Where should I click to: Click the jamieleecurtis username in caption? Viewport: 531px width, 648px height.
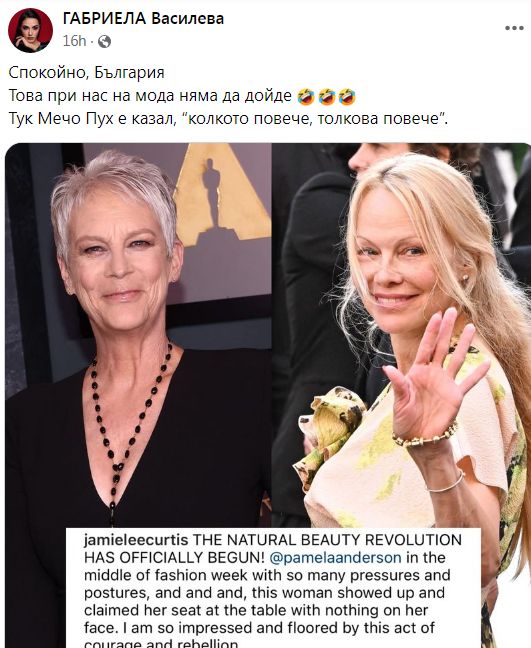(136, 540)
